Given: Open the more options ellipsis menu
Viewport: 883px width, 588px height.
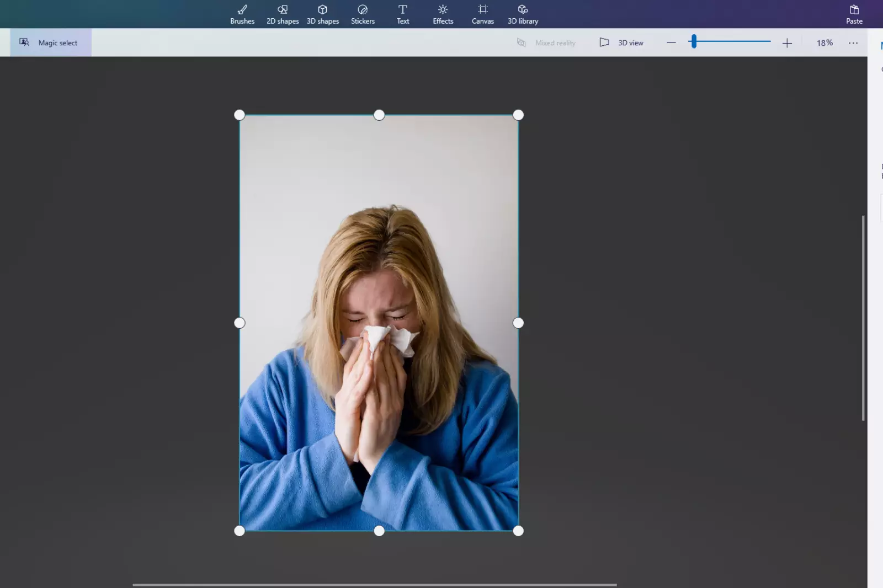Looking at the screenshot, I should click(x=853, y=42).
